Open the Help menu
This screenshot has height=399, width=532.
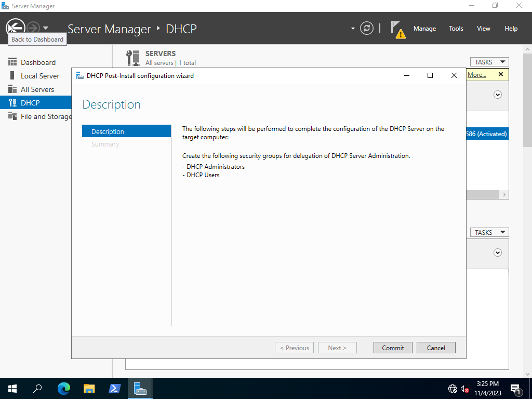point(511,29)
